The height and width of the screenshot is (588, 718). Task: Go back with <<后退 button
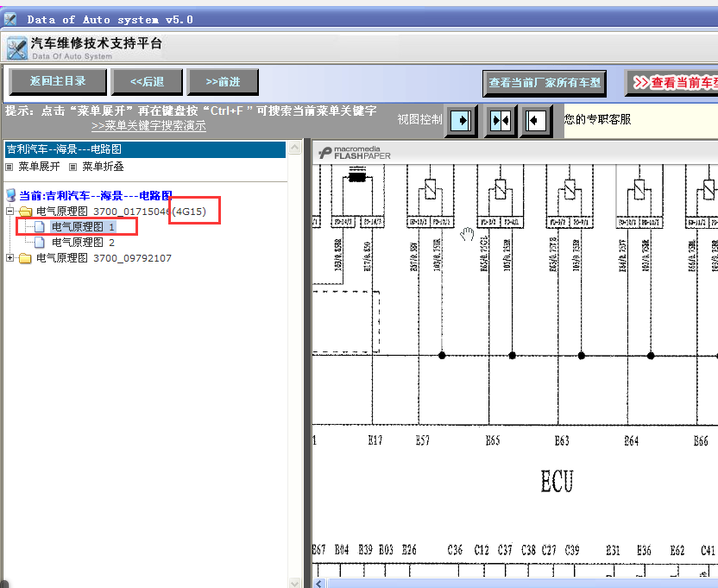click(147, 81)
